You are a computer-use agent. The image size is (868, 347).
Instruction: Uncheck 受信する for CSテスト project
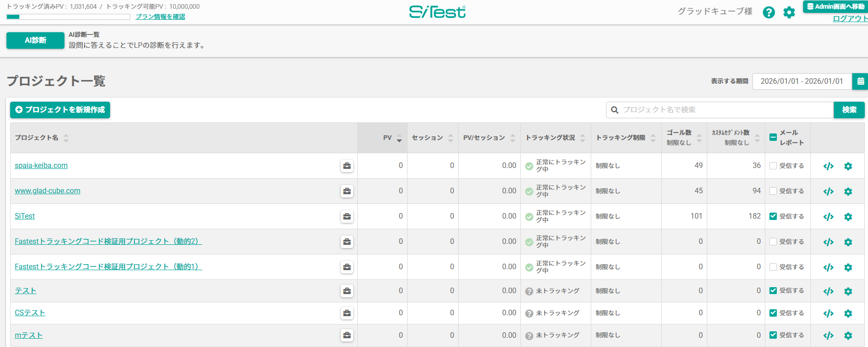[x=773, y=313]
